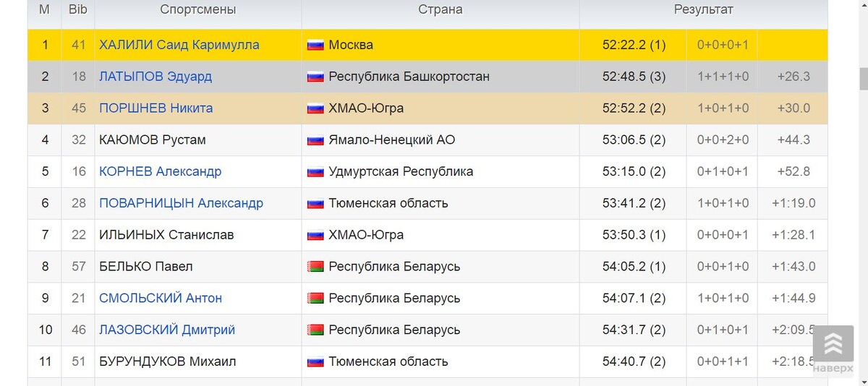
Task: Click the Belarus flag in БЕЛЬКО Павел's row
Action: (315, 267)
